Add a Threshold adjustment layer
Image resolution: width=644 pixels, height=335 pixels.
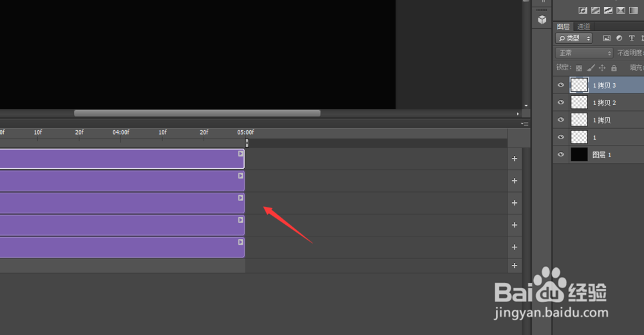point(608,10)
